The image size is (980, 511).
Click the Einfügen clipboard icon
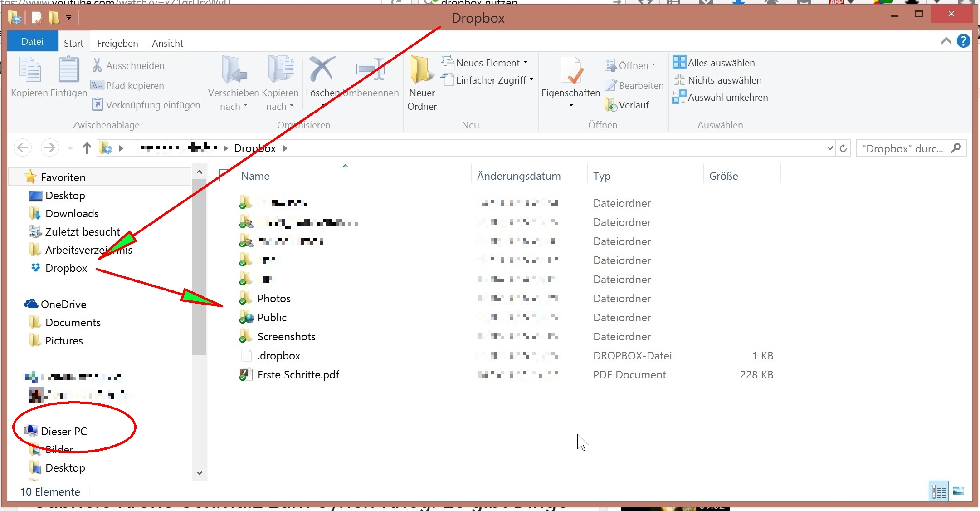click(x=68, y=70)
